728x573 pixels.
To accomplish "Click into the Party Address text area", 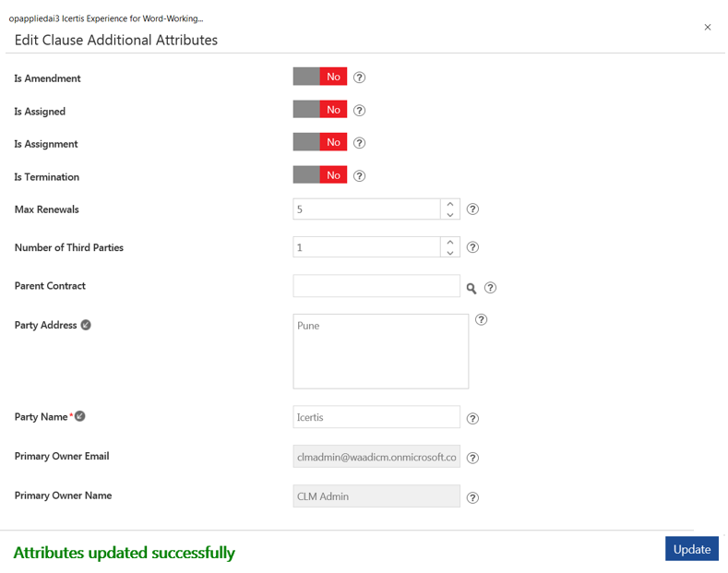I will [x=380, y=352].
